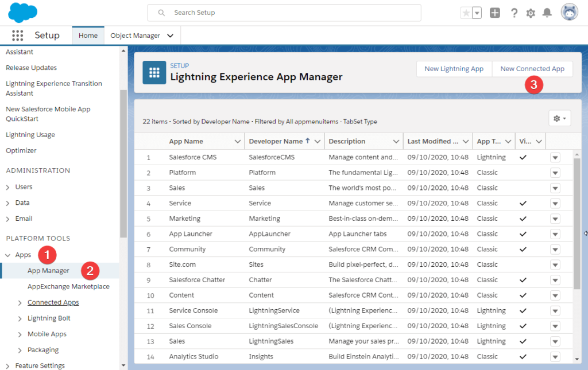Open the row actions menu for Service
The width and height of the screenshot is (588, 370).
click(555, 203)
